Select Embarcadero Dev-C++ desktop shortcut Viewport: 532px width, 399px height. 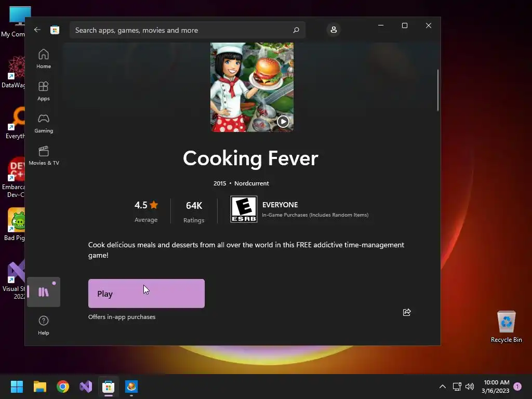tap(14, 178)
